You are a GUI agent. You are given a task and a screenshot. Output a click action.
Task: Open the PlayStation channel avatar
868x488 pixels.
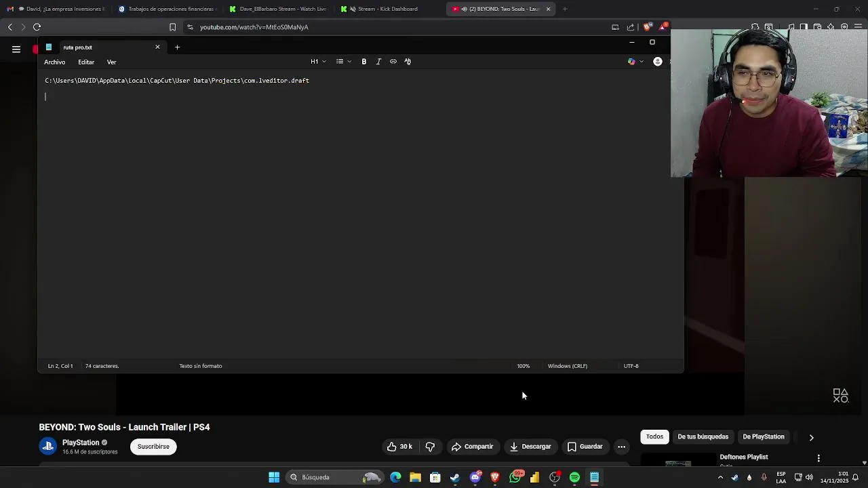coord(47,446)
